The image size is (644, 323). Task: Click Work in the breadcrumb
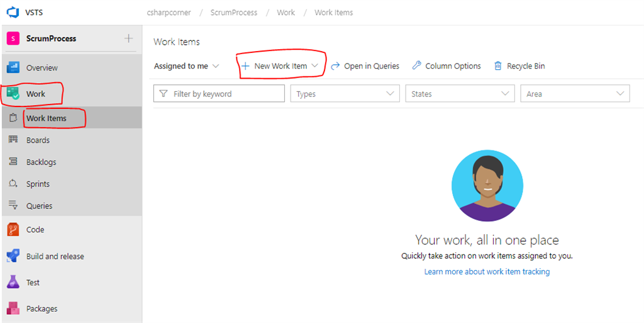pyautogui.click(x=286, y=13)
